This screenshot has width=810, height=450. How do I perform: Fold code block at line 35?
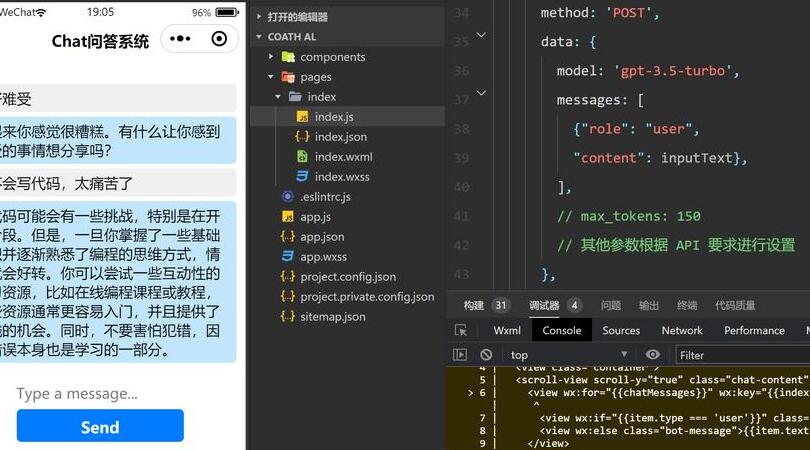[481, 35]
